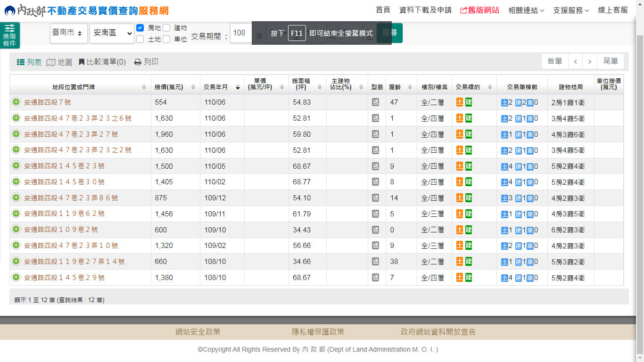Click the transaction period year field showing 108
644x362 pixels.
coord(240,33)
